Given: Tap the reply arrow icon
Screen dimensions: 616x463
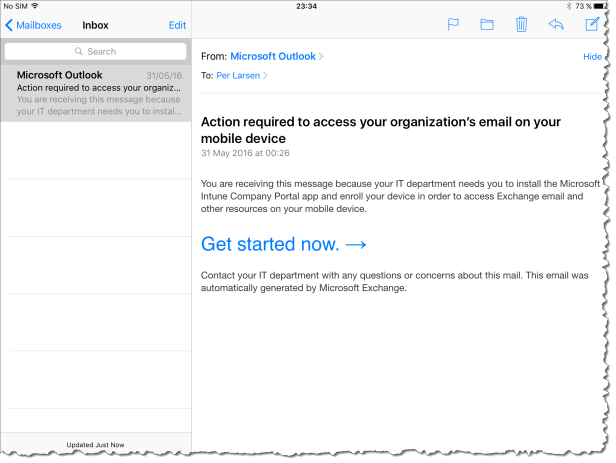Looking at the screenshot, I should [x=556, y=25].
